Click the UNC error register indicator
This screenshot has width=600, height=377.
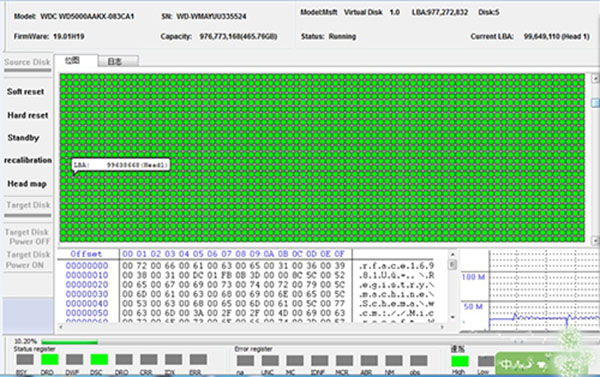click(270, 361)
